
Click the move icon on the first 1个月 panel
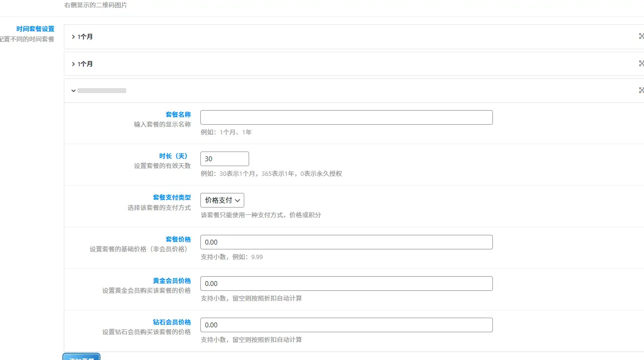641,37
